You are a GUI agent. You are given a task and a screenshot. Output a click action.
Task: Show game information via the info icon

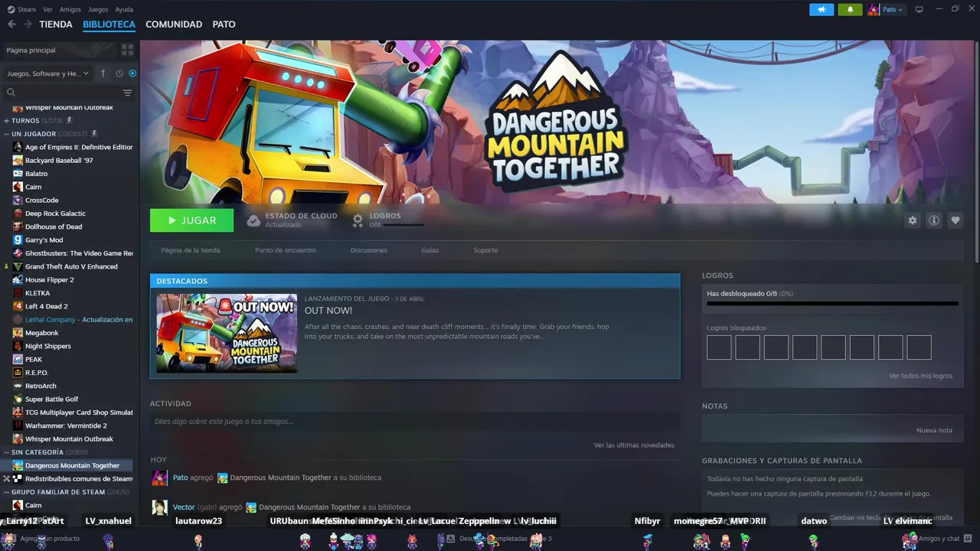[933, 220]
